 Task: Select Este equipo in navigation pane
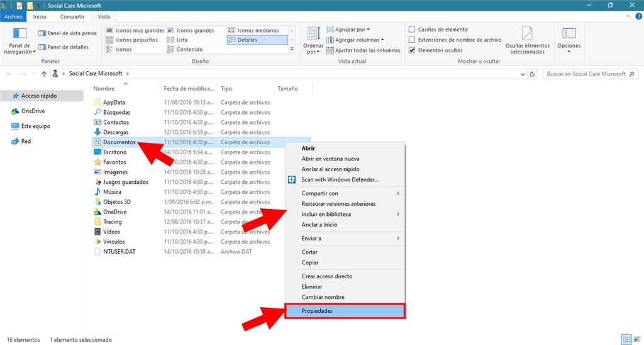pos(31,127)
